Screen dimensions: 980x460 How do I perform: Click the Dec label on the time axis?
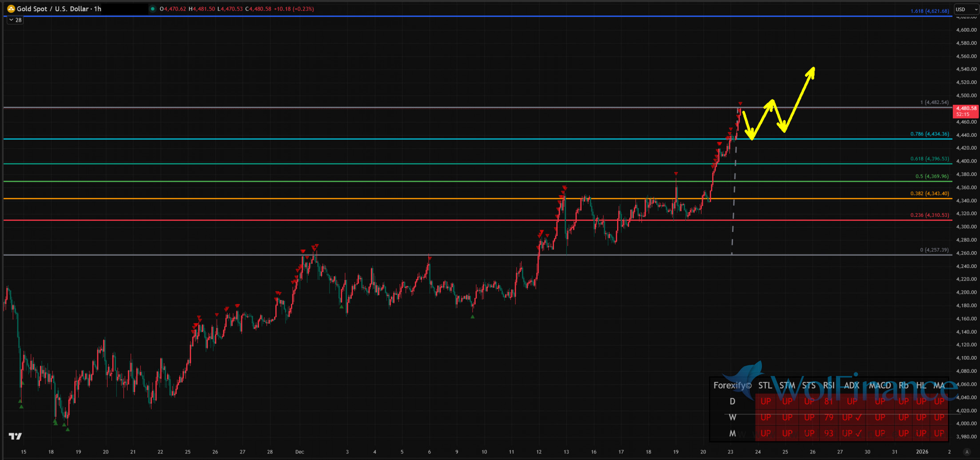pos(299,452)
